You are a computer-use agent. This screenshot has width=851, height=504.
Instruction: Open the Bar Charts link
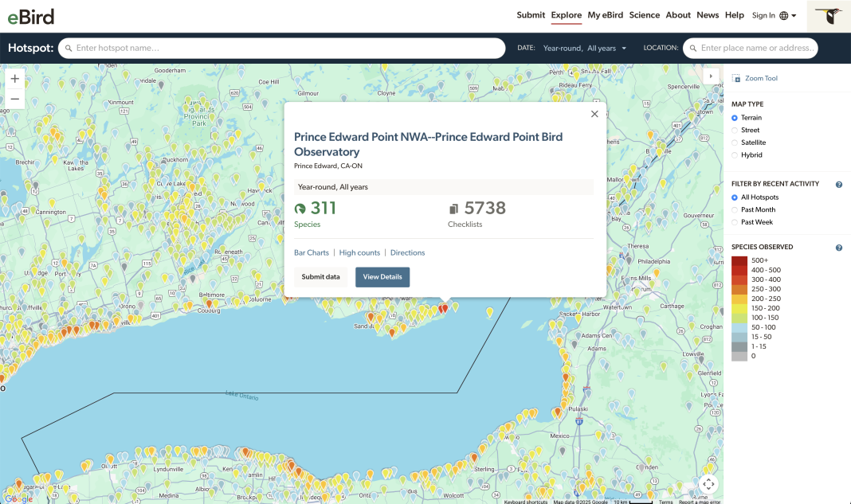311,252
